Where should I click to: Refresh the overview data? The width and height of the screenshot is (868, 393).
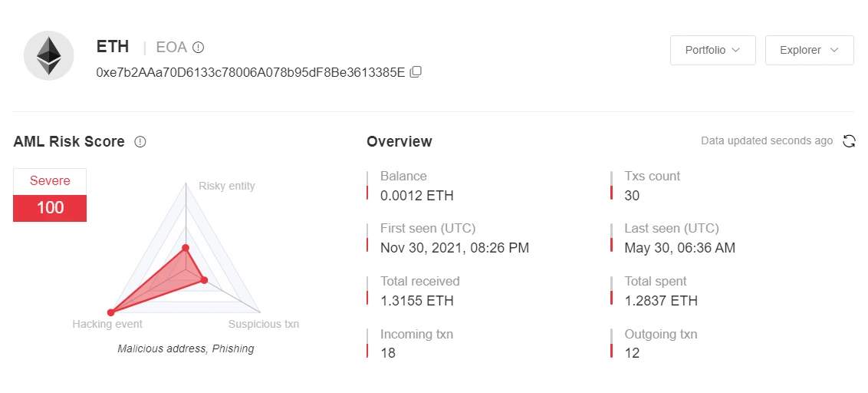coord(849,141)
